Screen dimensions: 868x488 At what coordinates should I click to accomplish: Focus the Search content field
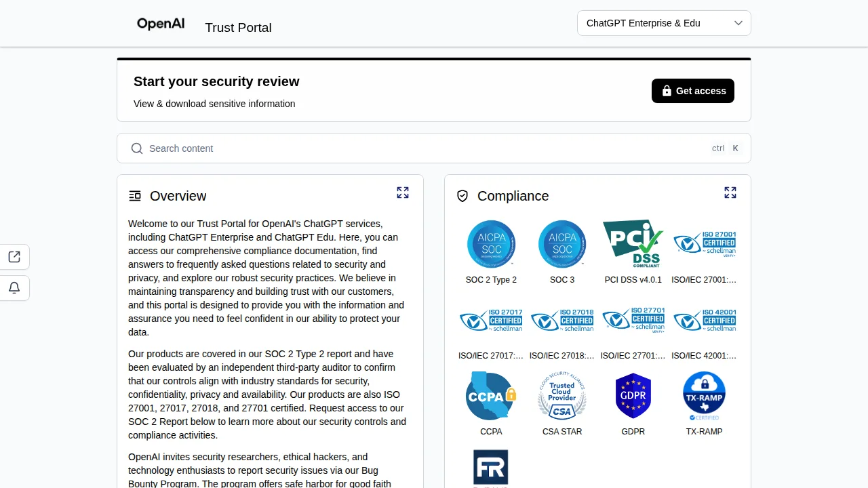[434, 148]
